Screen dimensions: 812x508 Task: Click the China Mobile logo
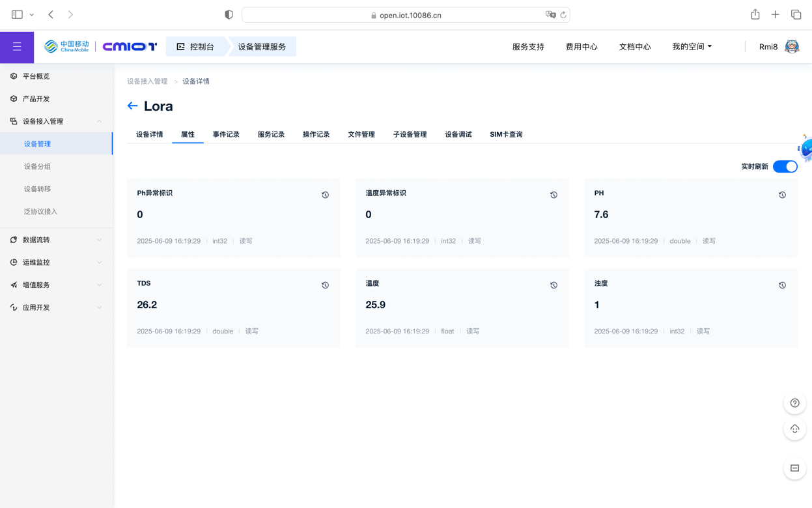click(66, 46)
